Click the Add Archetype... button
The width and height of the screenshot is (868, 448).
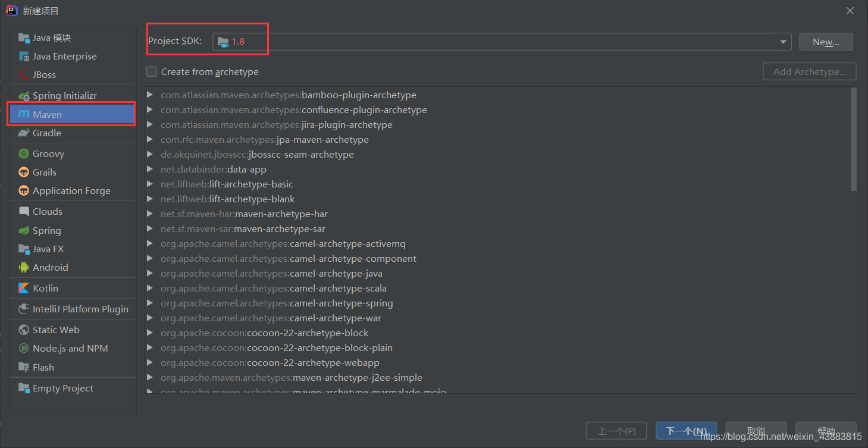point(810,71)
